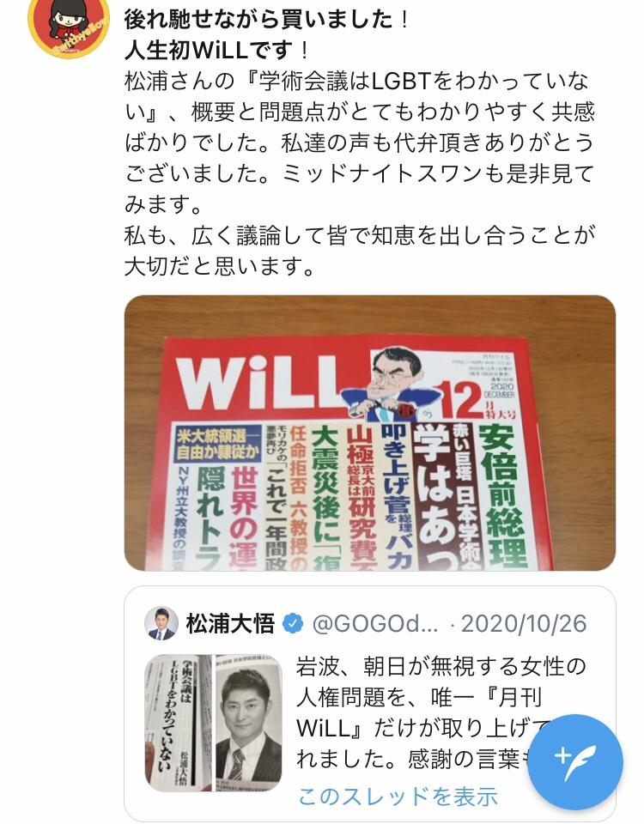Image resolution: width=644 pixels, height=824 pixels.
Task: Open the 松浦大悟 display name
Action: pos(230,624)
